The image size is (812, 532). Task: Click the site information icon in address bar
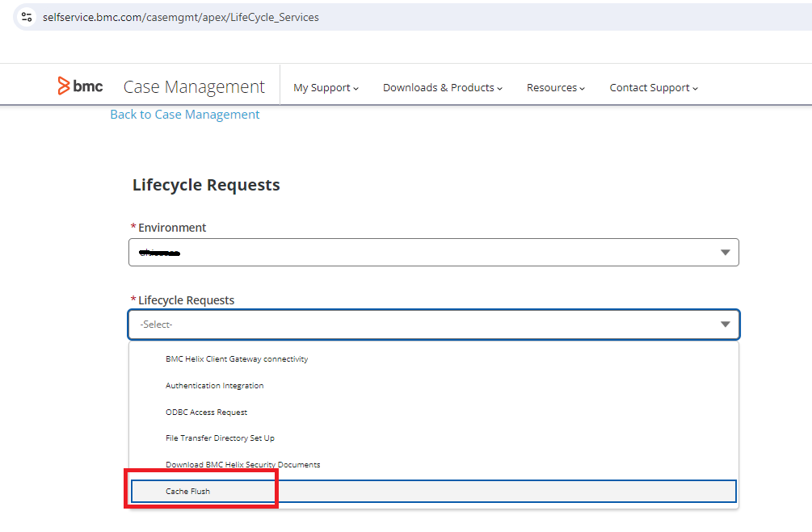click(x=27, y=17)
